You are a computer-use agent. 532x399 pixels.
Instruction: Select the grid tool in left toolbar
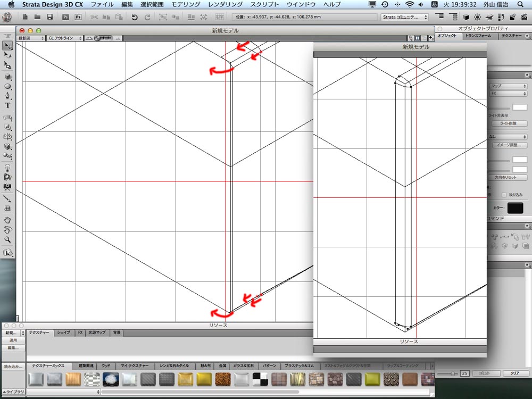pyautogui.click(x=7, y=209)
